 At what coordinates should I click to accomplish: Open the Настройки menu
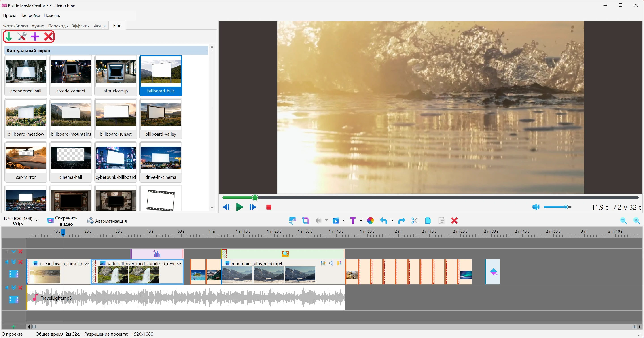click(30, 15)
